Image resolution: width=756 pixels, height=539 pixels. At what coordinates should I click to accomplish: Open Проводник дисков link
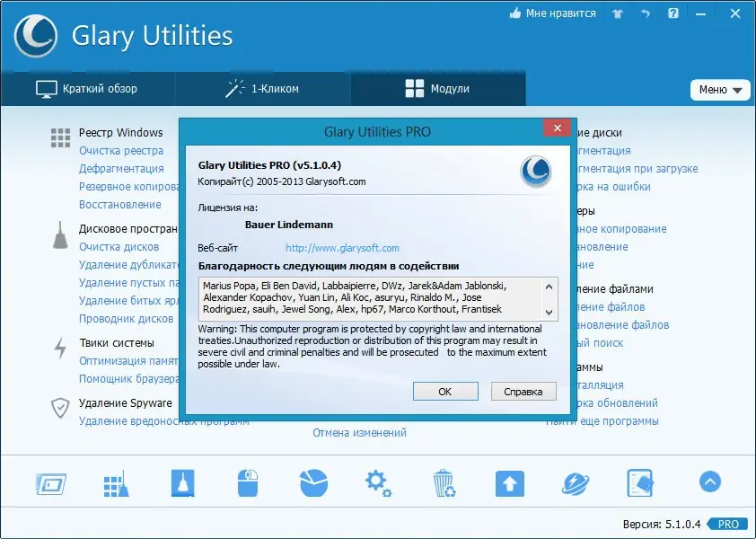tap(127, 319)
